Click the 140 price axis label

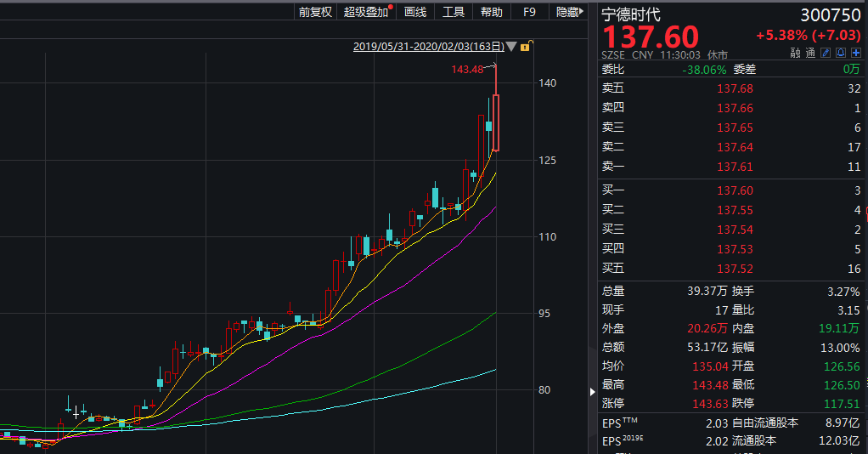548,83
